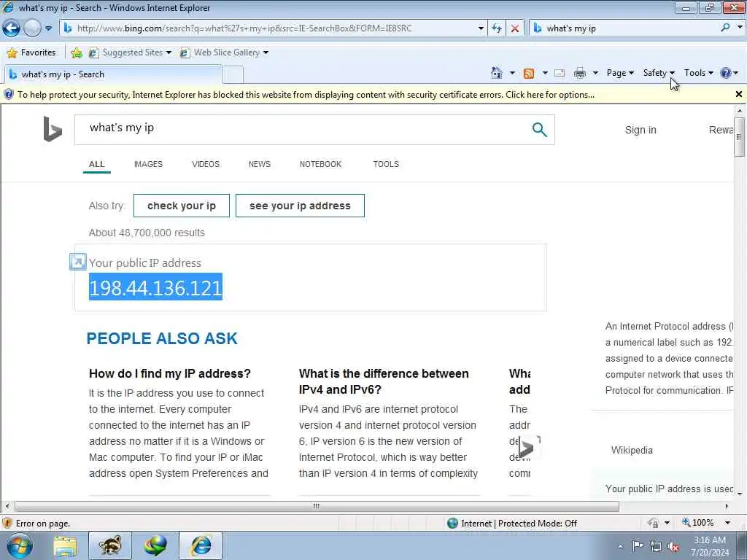The width and height of the screenshot is (747, 560).
Task: Click "see your ip address" suggestion button
Action: point(300,206)
